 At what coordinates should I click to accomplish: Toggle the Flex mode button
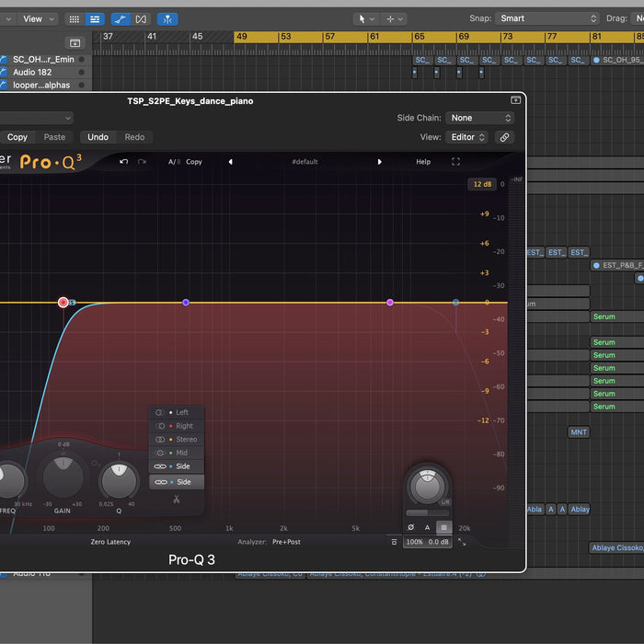[141, 19]
